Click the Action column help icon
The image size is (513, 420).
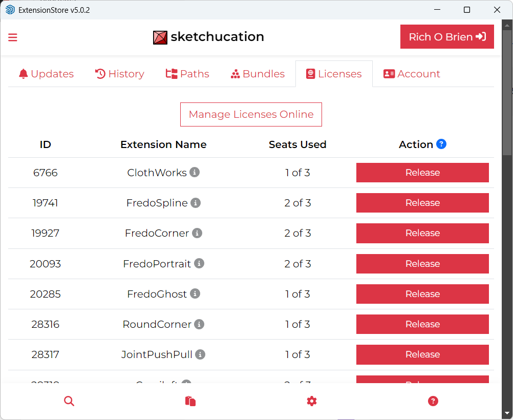[x=441, y=144]
